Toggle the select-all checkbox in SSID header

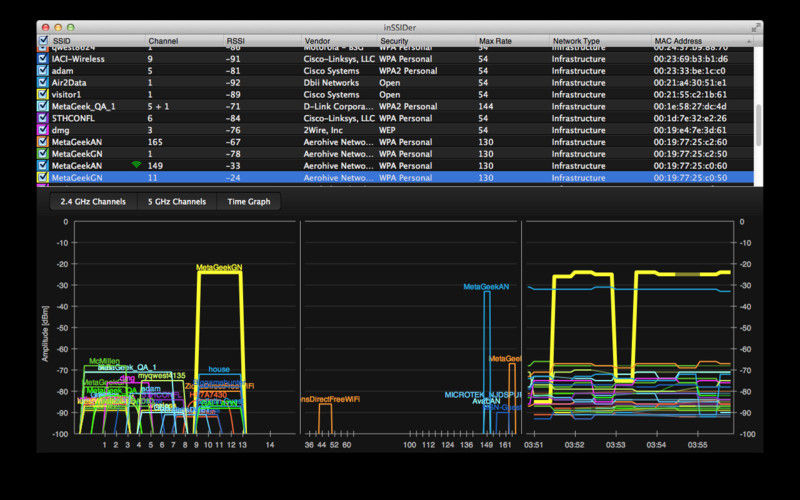43,40
